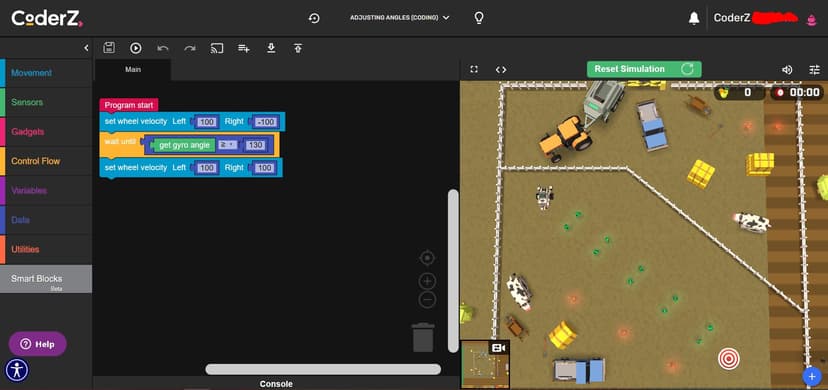The image size is (828, 390).
Task: Click the Reset Simulation button
Action: 644,69
